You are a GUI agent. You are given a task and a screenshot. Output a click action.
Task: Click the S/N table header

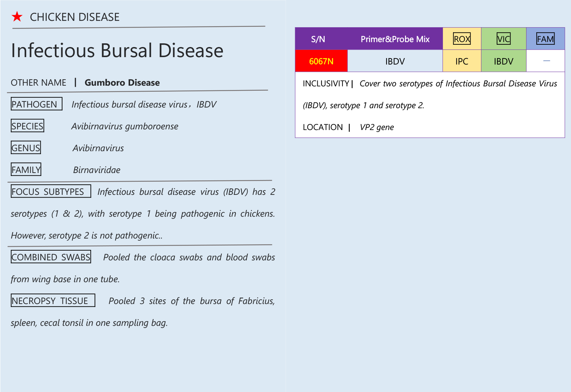318,39
